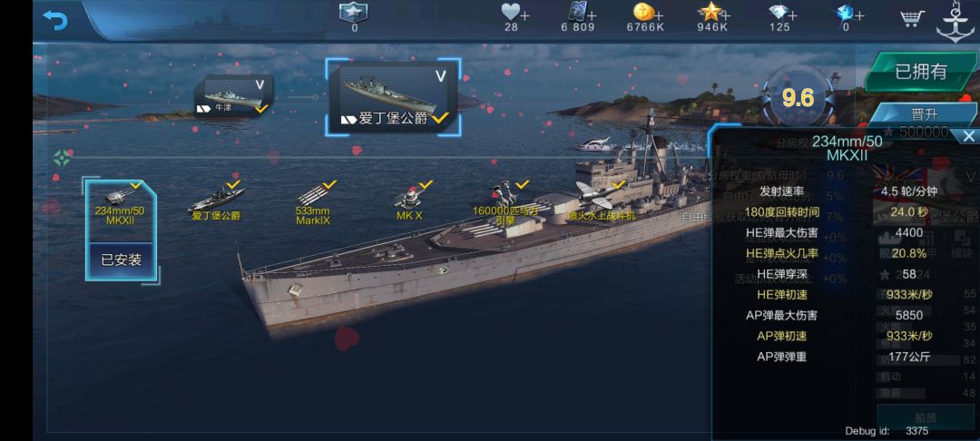Click the 已安装 installed button
This screenshot has height=441, width=980.
[121, 260]
